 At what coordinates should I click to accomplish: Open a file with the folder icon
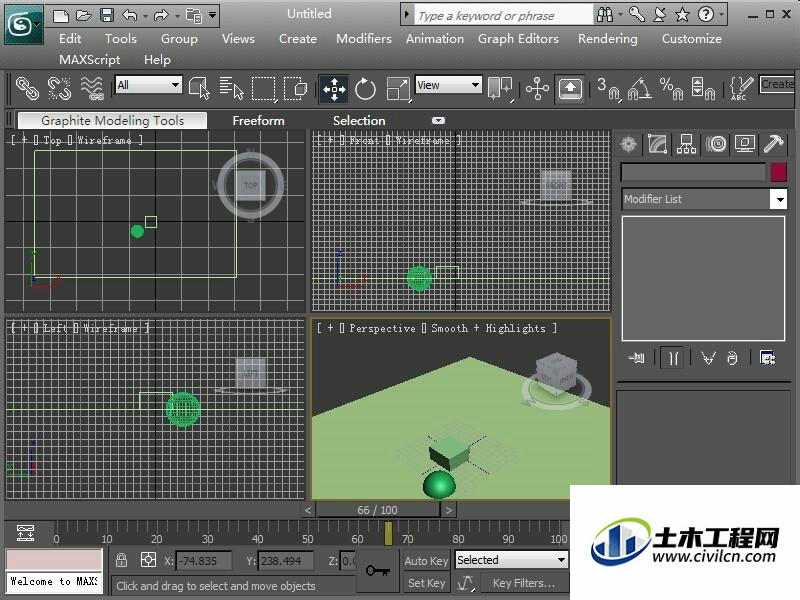click(x=84, y=15)
